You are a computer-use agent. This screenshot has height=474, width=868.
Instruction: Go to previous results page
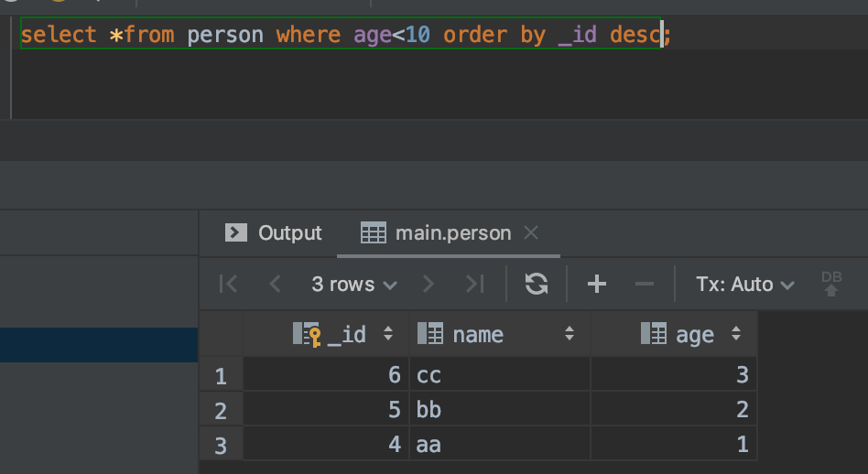[275, 285]
